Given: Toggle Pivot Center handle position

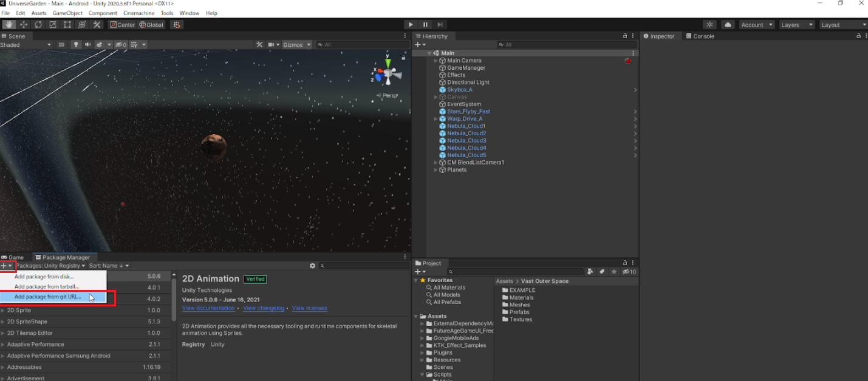Looking at the screenshot, I should (x=122, y=25).
